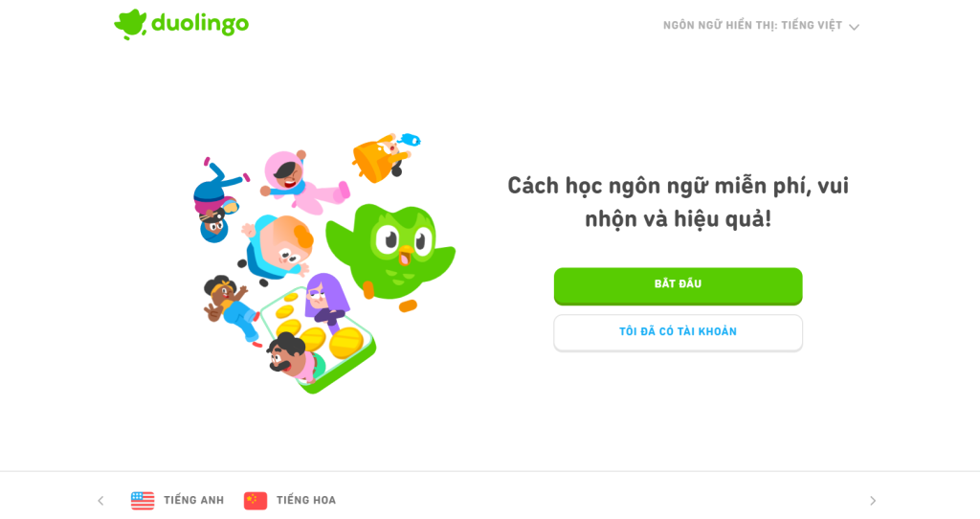Select the TIẾNG HOA course label
This screenshot has height=519, width=980.
306,500
